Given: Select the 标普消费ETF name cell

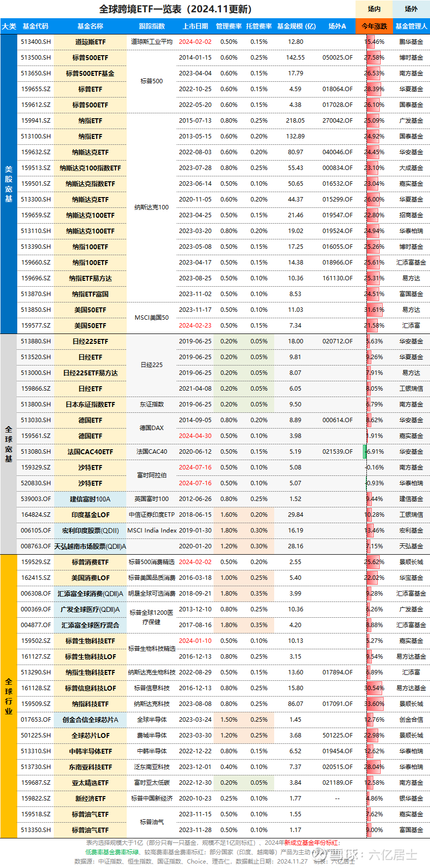Looking at the screenshot, I should [90, 562].
